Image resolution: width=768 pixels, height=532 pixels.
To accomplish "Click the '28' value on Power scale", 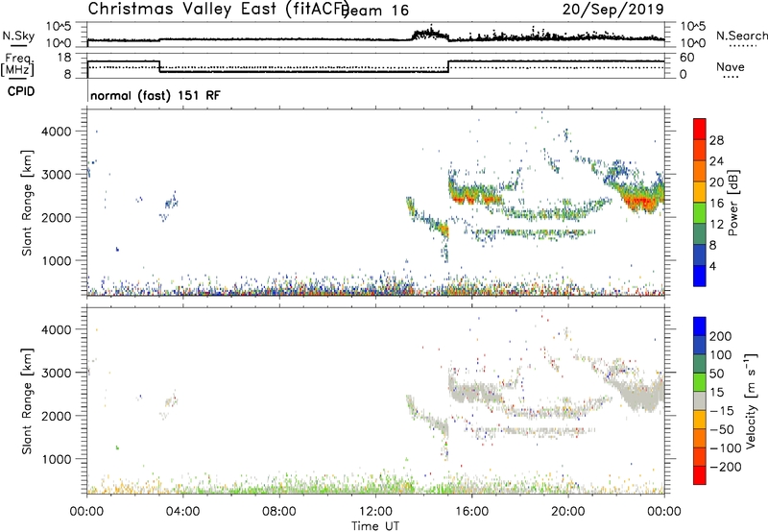I will click(716, 140).
